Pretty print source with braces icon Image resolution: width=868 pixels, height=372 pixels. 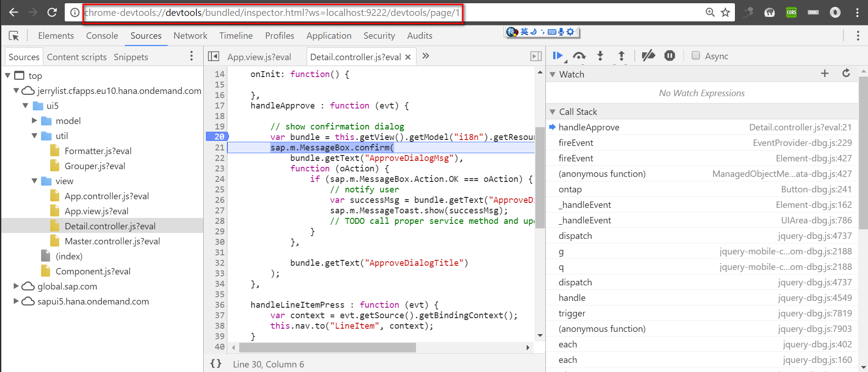point(216,364)
